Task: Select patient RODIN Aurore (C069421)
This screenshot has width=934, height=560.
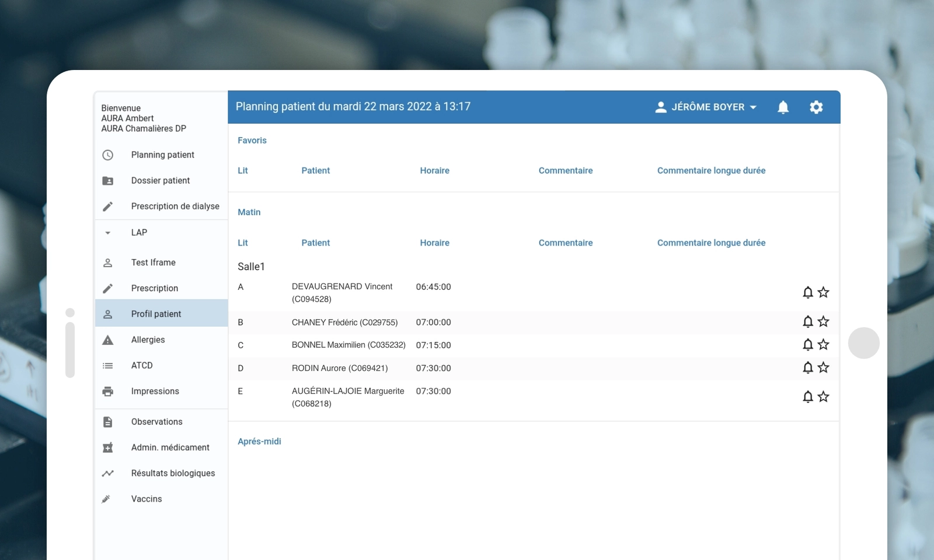Action: pyautogui.click(x=340, y=369)
